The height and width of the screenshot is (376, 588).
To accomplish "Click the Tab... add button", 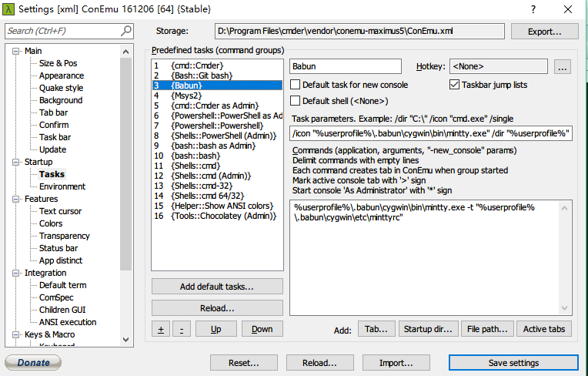I will 376,329.
